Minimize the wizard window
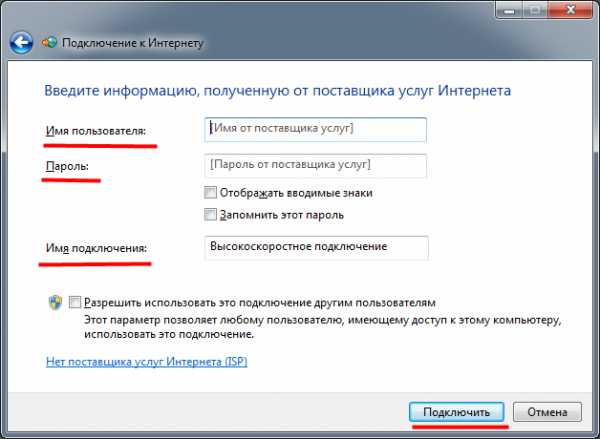 [x=509, y=10]
